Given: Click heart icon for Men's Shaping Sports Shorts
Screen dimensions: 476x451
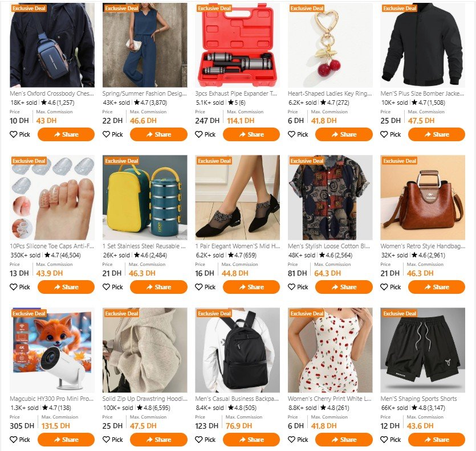Looking at the screenshot, I should (384, 440).
